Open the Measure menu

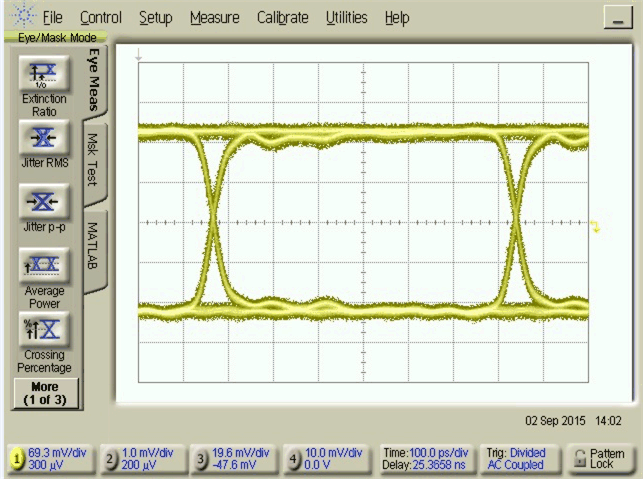pos(214,18)
